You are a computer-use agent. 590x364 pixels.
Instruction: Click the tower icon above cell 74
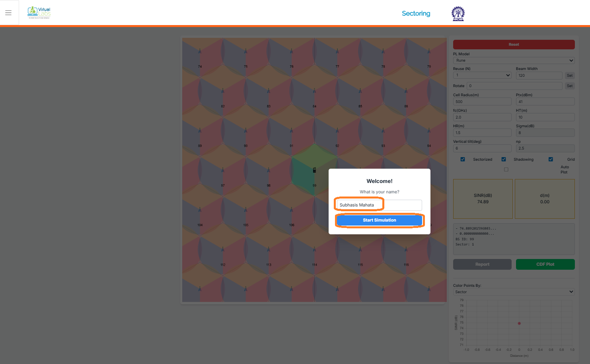pyautogui.click(x=200, y=51)
